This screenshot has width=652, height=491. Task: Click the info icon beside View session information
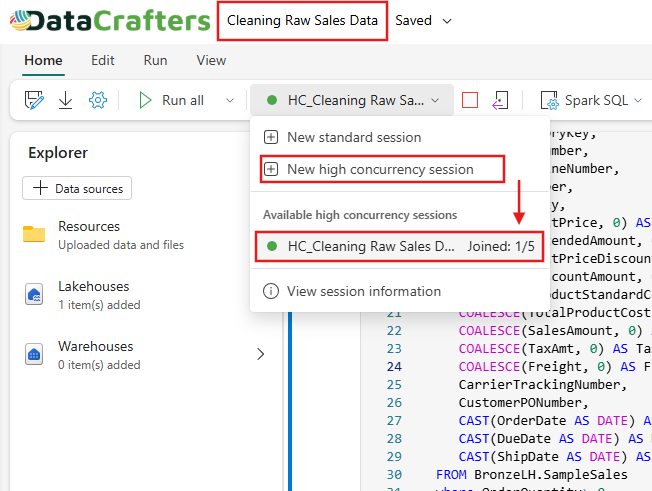271,291
